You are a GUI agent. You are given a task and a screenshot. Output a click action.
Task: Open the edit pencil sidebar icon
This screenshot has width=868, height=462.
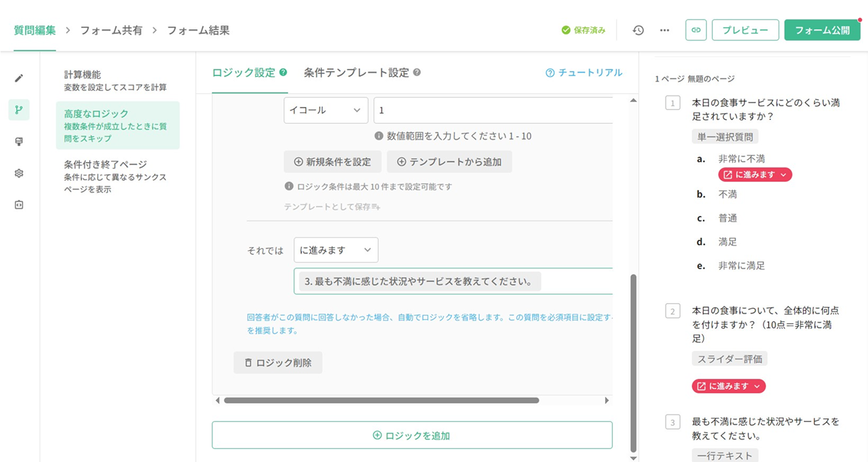click(19, 78)
